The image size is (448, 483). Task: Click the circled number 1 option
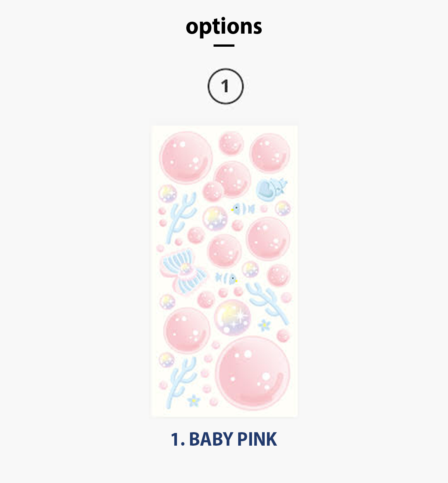[225, 86]
